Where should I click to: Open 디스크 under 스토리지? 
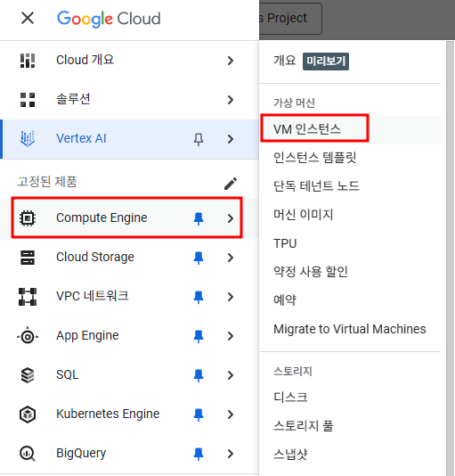tap(350, 398)
